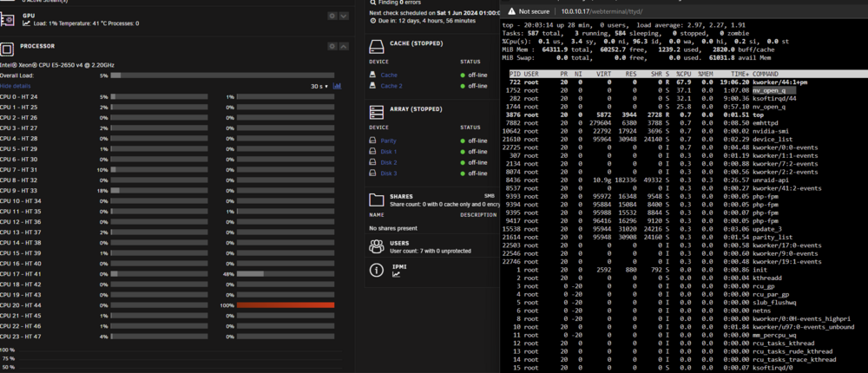Open the Disk 3 device link
868x373 pixels.
pyautogui.click(x=389, y=173)
